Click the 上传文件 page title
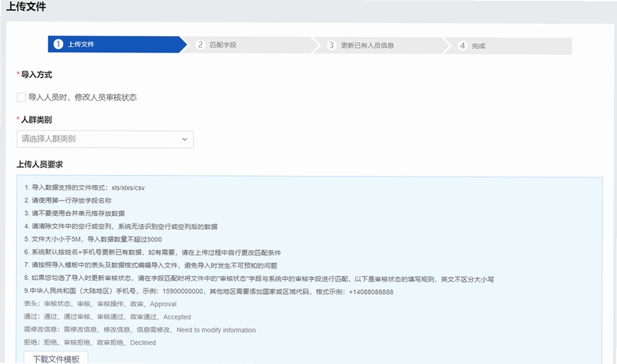Viewport: 617px width, 364px height. tap(26, 7)
